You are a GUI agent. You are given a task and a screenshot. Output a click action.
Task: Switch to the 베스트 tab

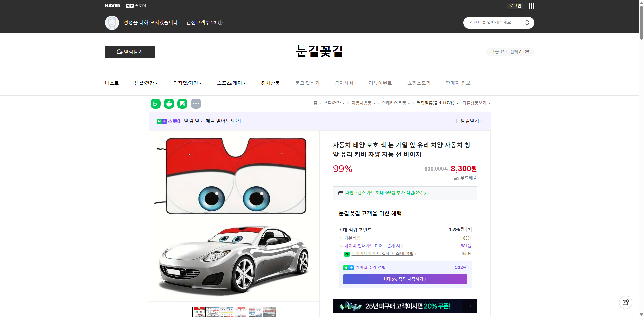click(x=111, y=83)
